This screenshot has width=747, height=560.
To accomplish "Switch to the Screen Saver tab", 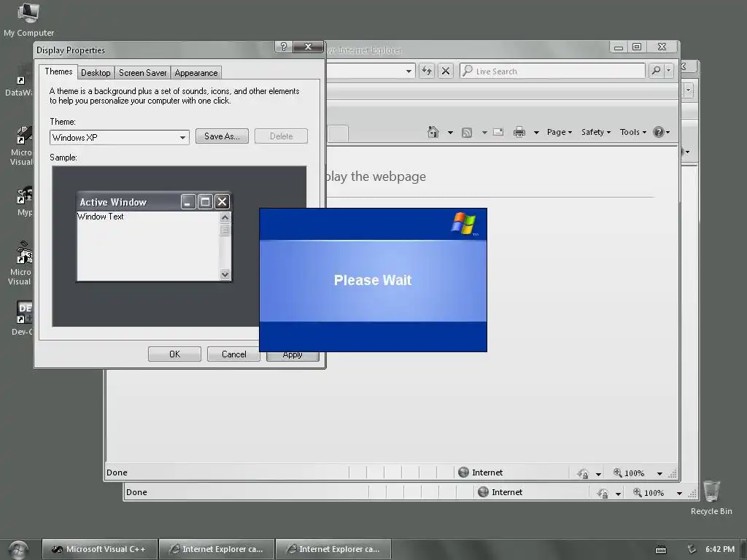I will 142,72.
